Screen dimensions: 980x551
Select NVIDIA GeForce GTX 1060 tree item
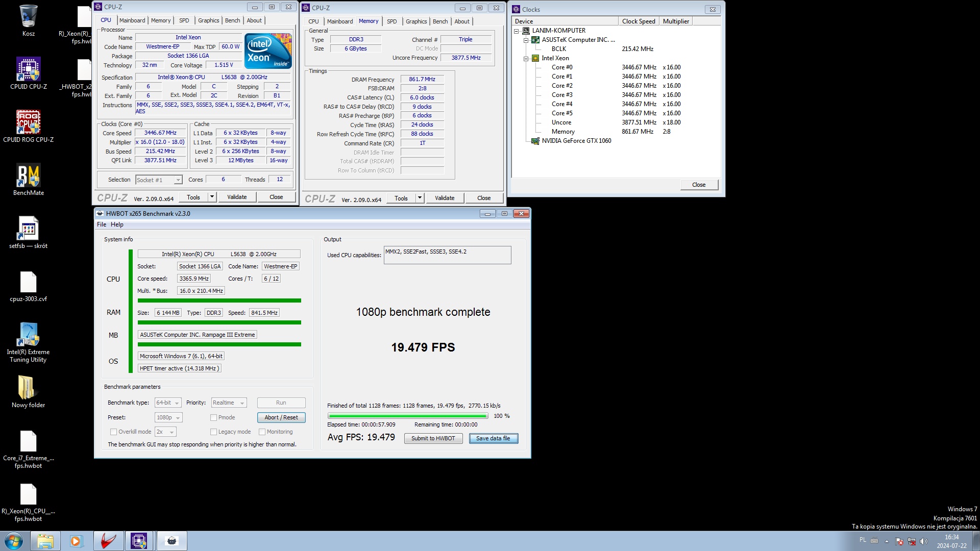[x=576, y=141]
